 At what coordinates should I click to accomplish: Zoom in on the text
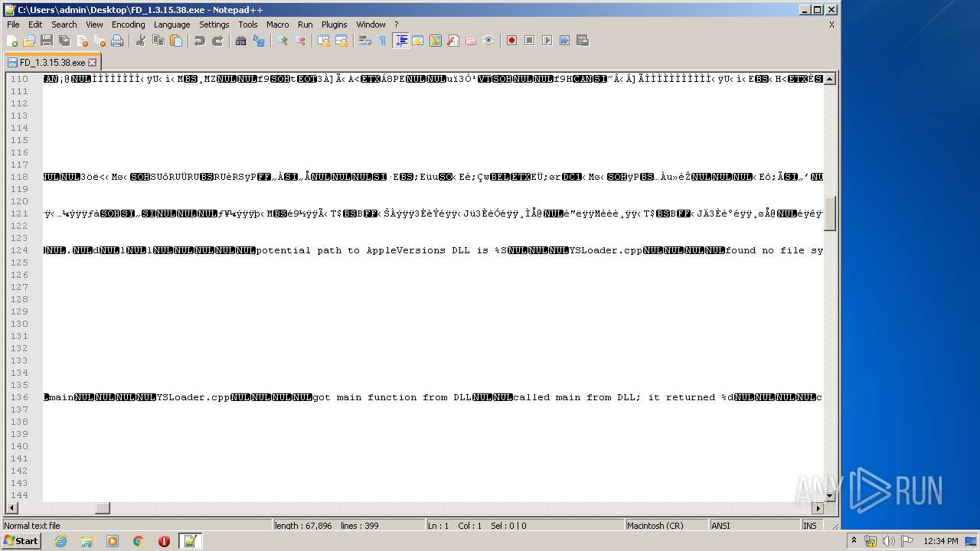click(x=283, y=41)
